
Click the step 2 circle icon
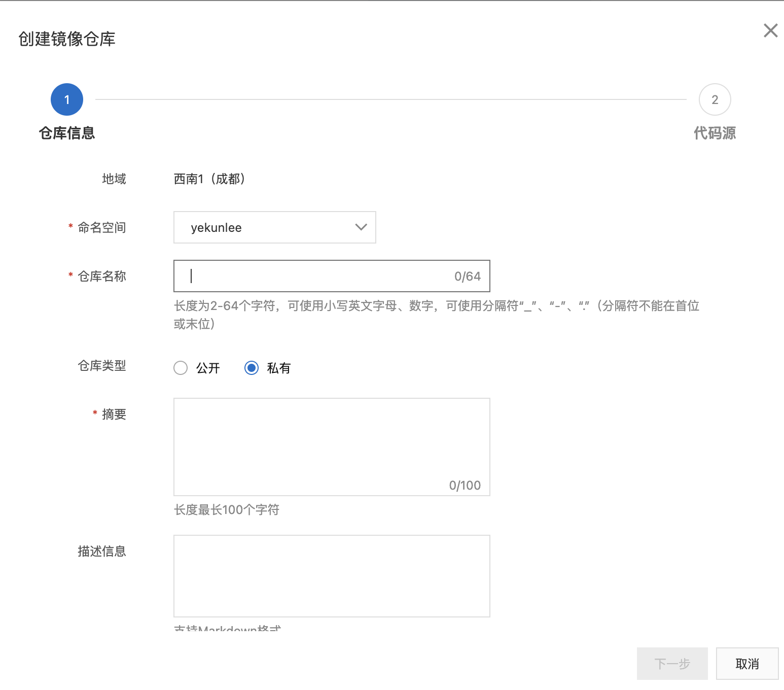click(x=715, y=99)
